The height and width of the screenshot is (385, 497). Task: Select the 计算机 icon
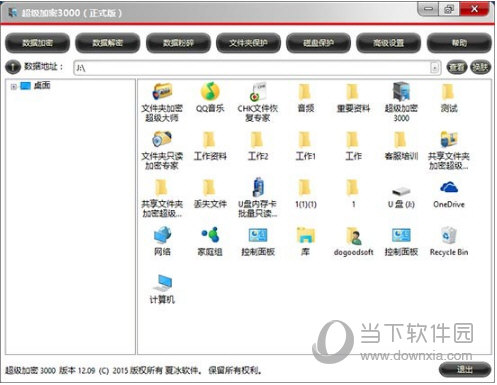(162, 289)
